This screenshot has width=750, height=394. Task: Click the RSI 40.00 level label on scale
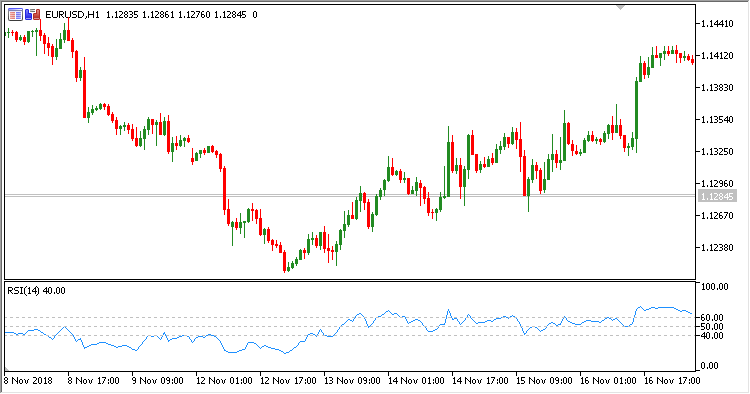712,336
